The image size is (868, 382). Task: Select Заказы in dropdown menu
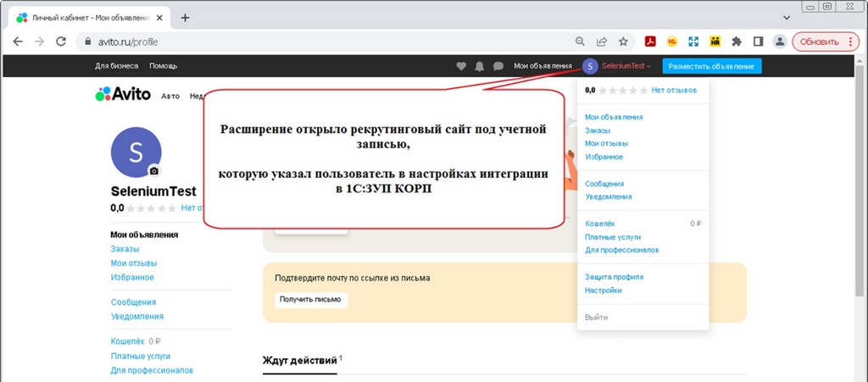pyautogui.click(x=598, y=130)
